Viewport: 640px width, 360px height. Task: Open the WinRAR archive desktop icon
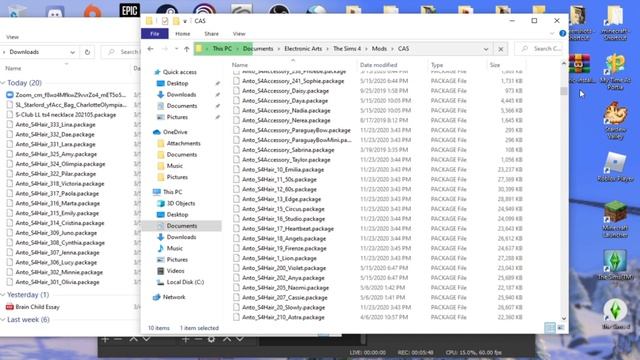point(579,69)
